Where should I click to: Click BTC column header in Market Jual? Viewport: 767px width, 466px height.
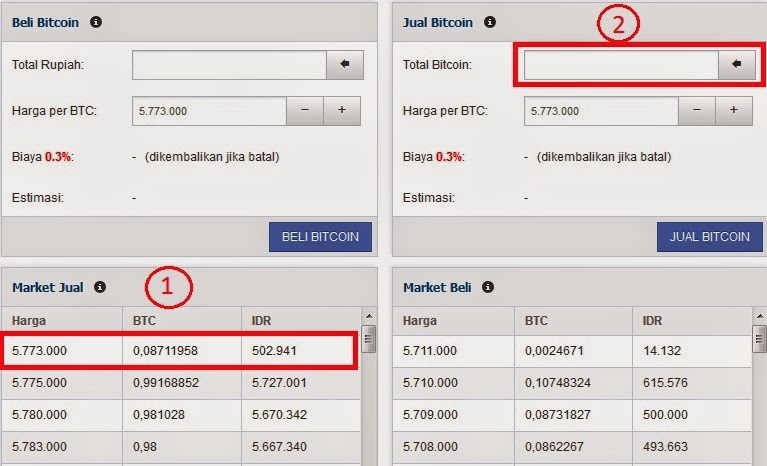pos(144,321)
